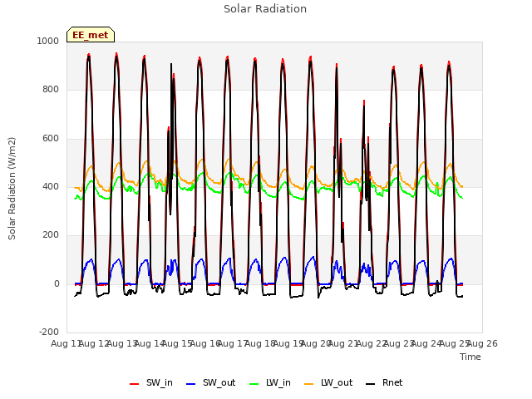This screenshot has width=532, height=399.
Task: Click the Aug 23 x-axis tick label
Action: pyautogui.click(x=398, y=343)
